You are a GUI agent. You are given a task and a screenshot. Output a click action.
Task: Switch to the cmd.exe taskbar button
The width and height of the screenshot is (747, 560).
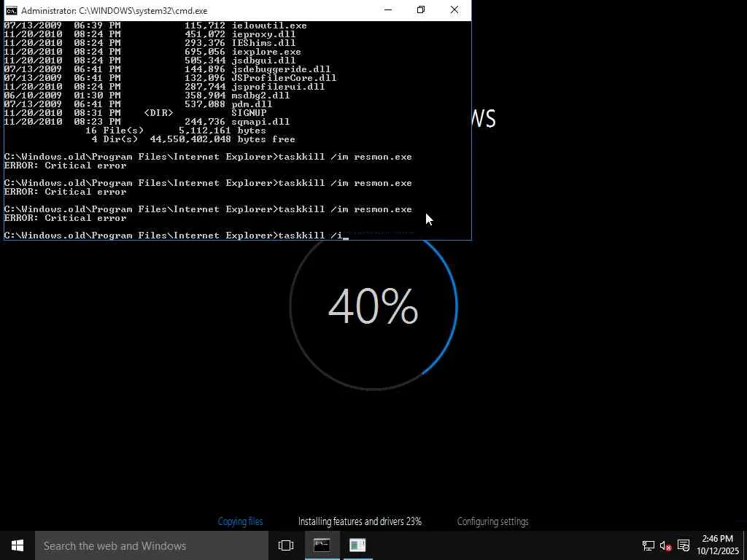(x=322, y=545)
